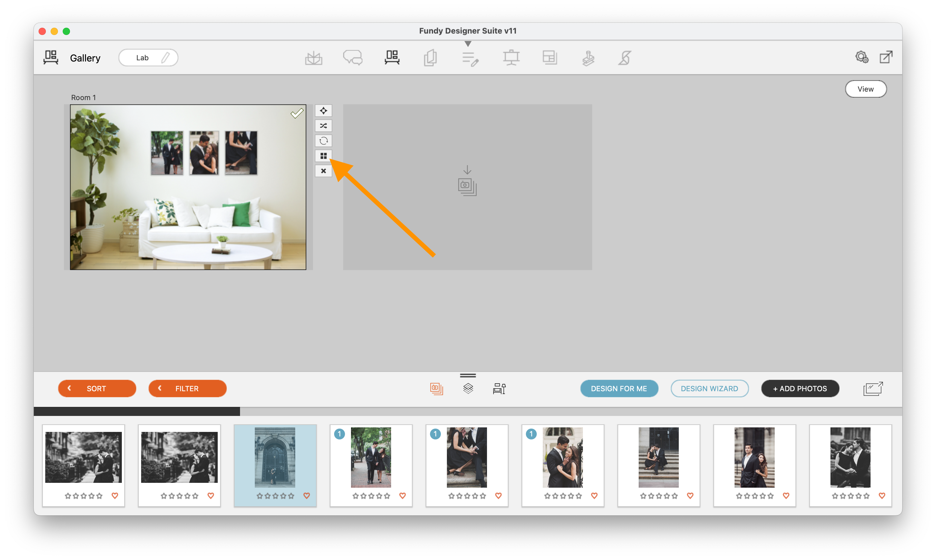Select the second black-and-white street photo
This screenshot has width=936, height=560.
[179, 457]
